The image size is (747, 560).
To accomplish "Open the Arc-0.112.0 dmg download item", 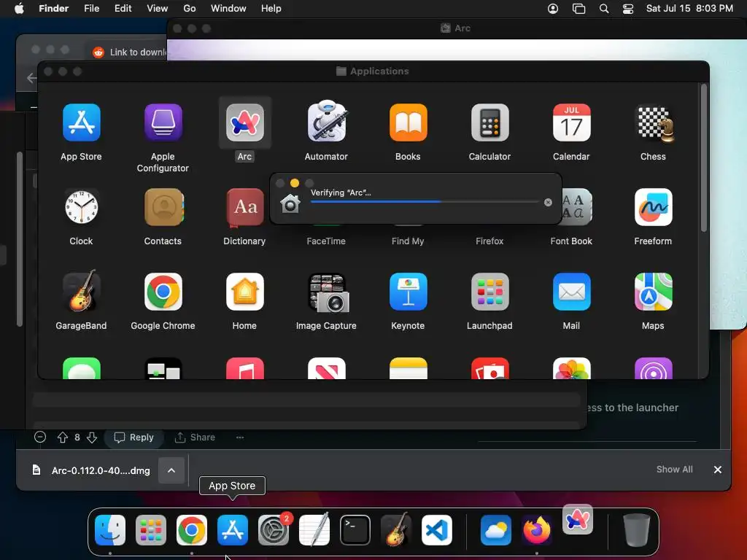I will [91, 470].
